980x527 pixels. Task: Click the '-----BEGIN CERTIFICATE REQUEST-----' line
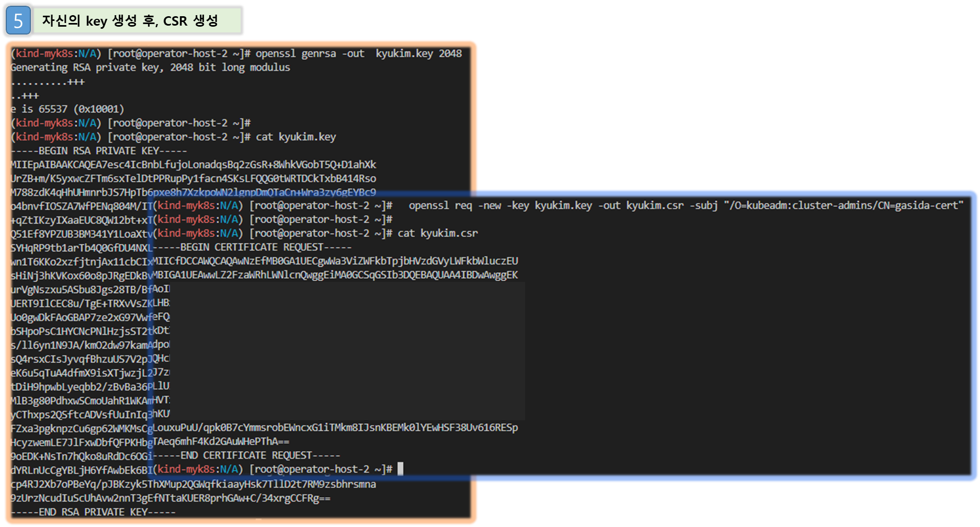253,247
